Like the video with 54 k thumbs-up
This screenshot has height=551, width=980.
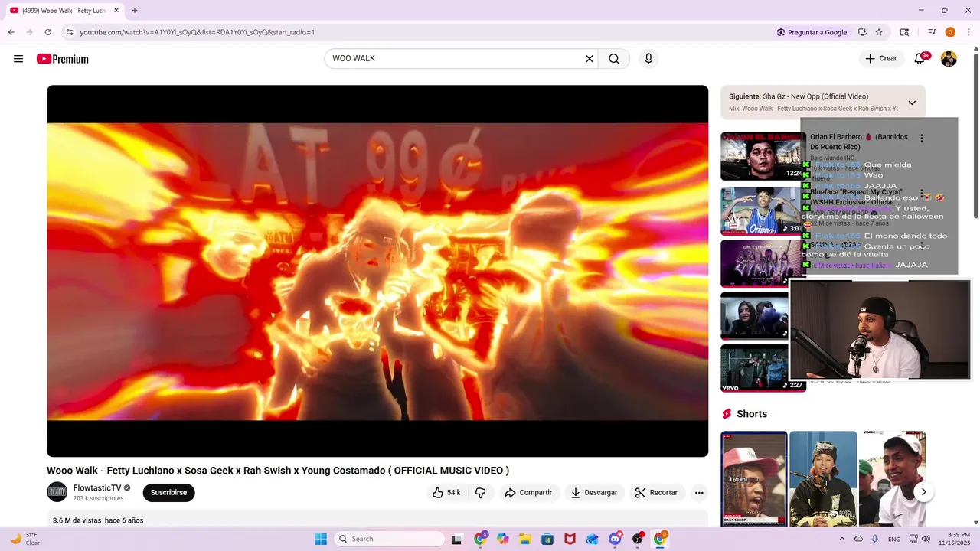446,493
